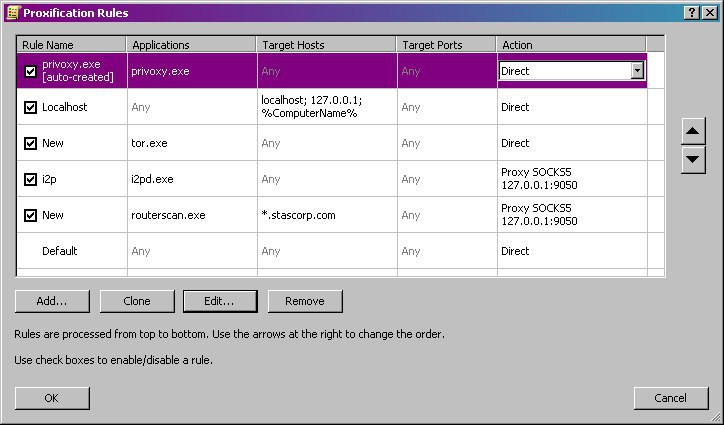Click the Action column header
The width and height of the screenshot is (724, 425).
pos(572,45)
